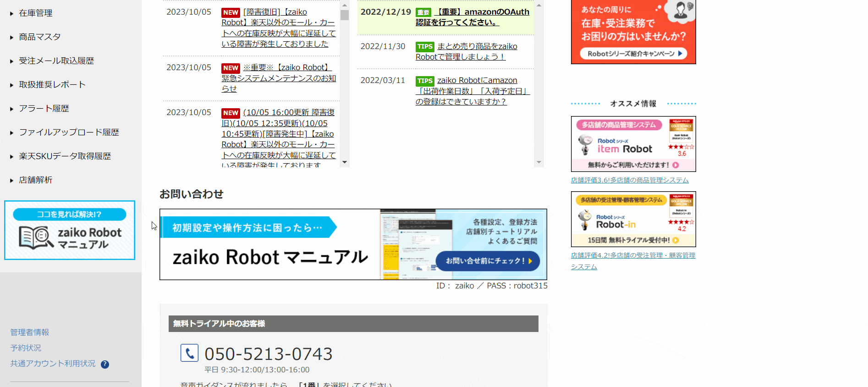Open the 予約状況 link
This screenshot has width=868, height=387.
click(26, 348)
